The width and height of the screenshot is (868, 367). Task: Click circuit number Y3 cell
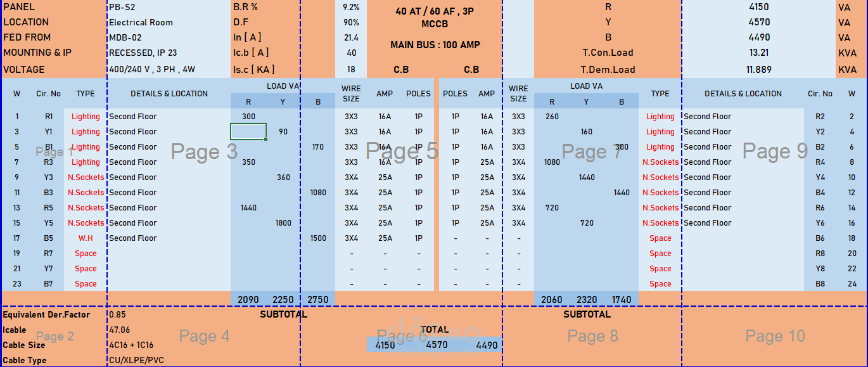click(x=49, y=177)
